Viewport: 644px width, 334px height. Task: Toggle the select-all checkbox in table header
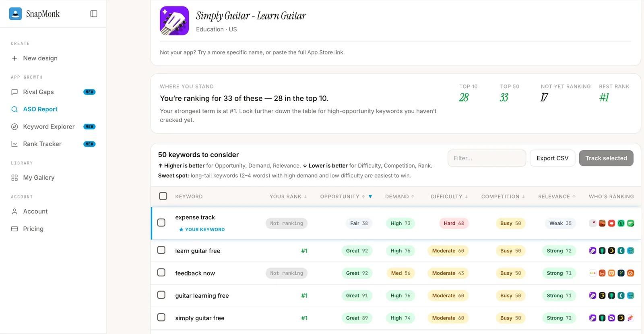[x=163, y=196]
